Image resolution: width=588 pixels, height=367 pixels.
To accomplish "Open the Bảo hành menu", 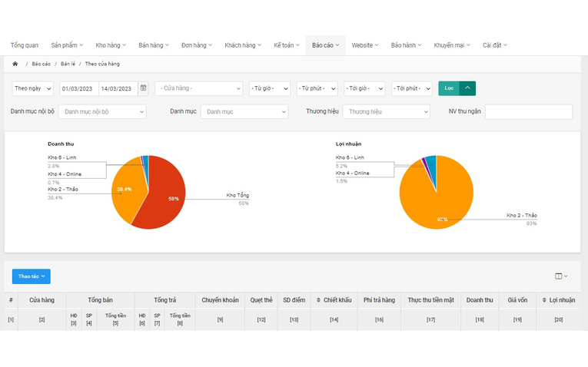I will pos(406,45).
